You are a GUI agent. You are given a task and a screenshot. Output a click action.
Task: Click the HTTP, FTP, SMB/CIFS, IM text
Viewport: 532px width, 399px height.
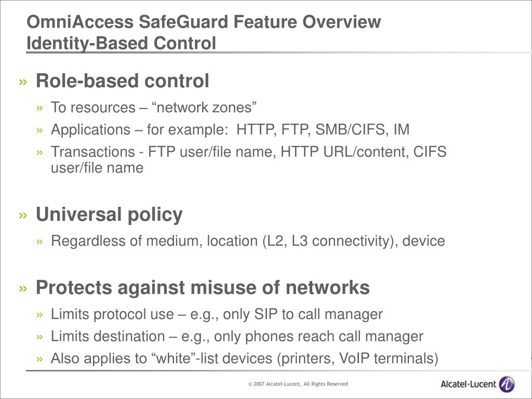(323, 129)
